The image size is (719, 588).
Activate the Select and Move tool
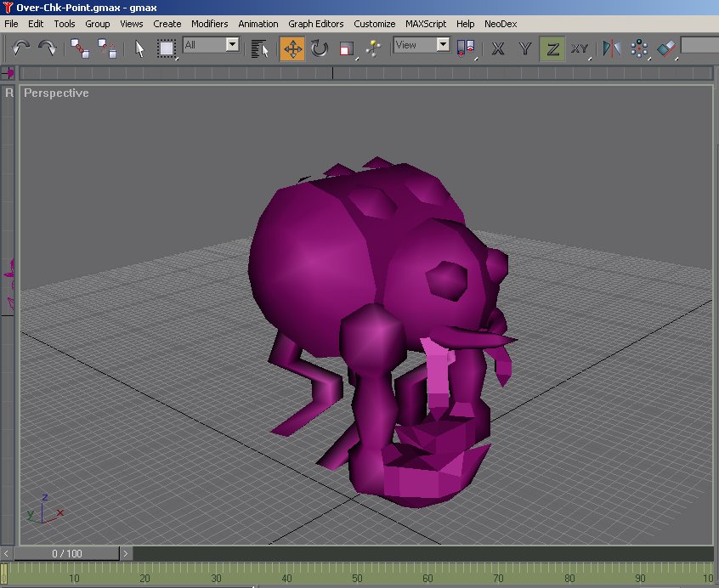[292, 48]
